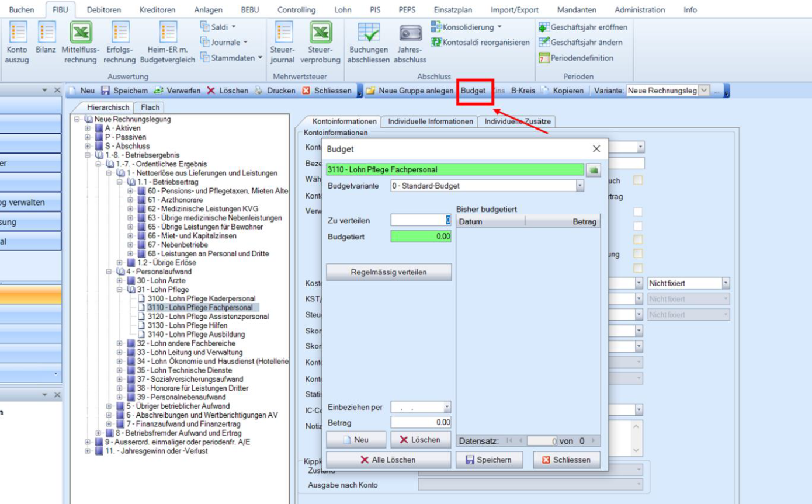The width and height of the screenshot is (812, 504).
Task: Click Alle Löschen button
Action: pos(388,460)
